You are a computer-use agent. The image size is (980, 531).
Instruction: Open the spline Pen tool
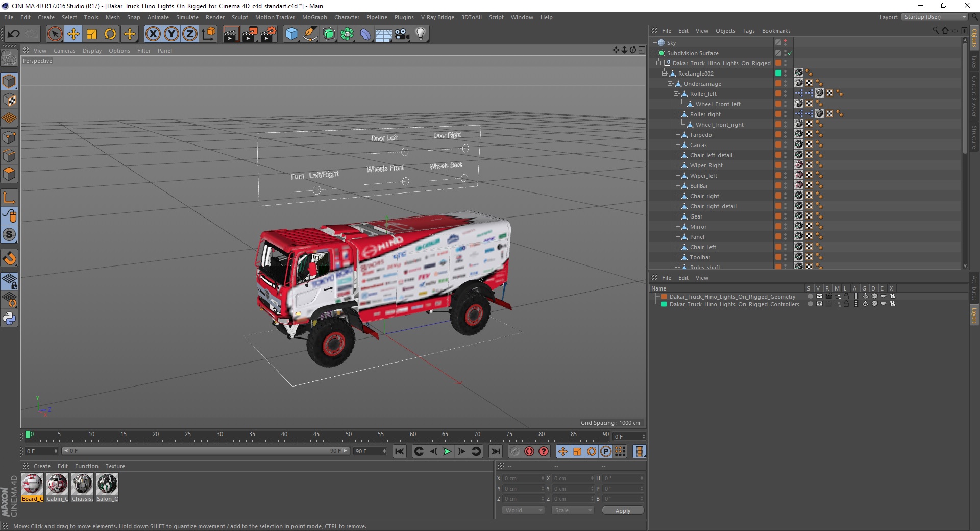pos(310,34)
